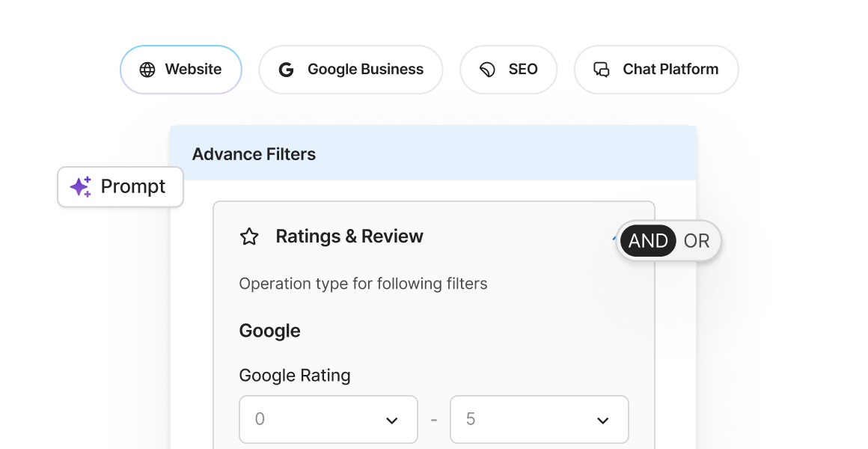Set the operation type to AND

(648, 241)
